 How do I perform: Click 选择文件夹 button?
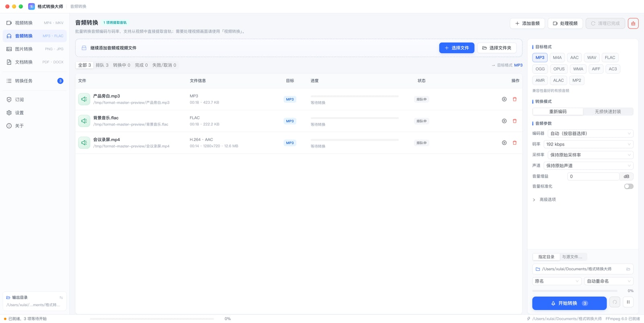click(497, 48)
